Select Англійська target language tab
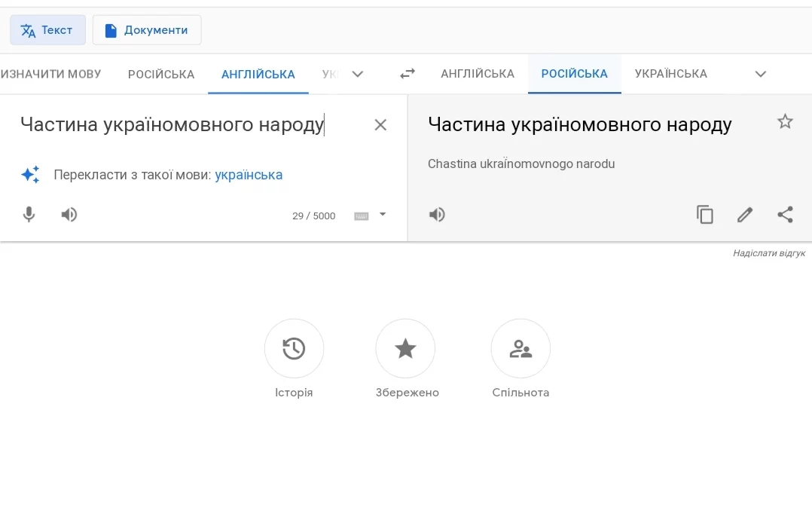Screen dimensions: 812x520 click(x=478, y=74)
